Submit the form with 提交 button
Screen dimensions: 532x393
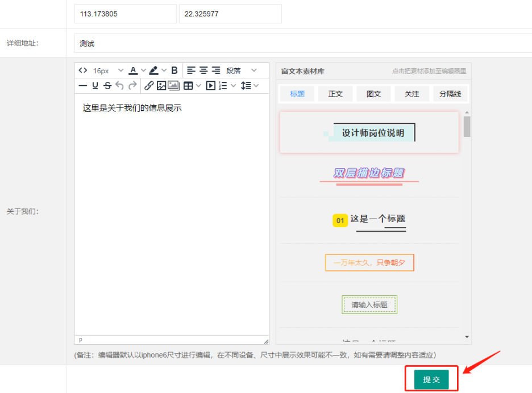(431, 379)
